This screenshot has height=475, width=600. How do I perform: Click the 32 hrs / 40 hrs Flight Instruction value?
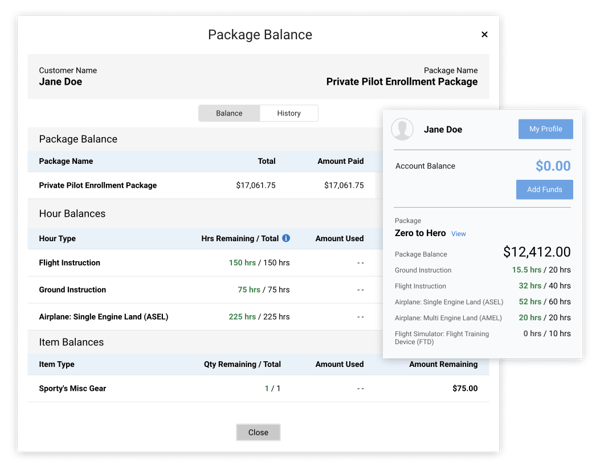click(545, 286)
